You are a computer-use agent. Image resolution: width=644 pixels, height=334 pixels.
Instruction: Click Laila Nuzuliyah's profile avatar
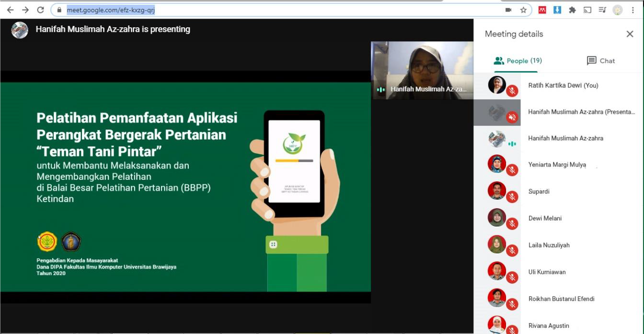497,245
